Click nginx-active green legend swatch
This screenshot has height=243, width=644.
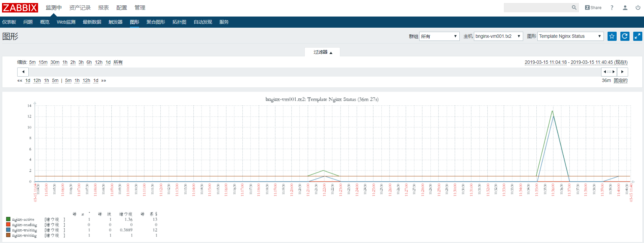[8, 219]
